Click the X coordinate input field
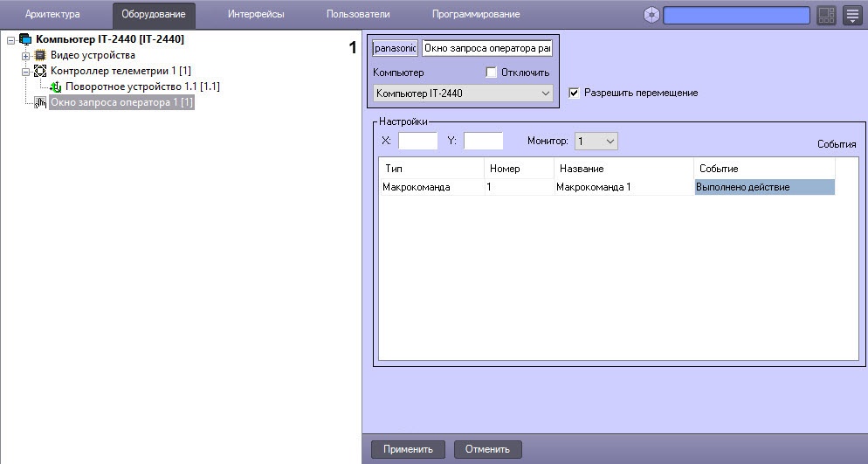Screen dimensions: 868x464 tap(417, 141)
